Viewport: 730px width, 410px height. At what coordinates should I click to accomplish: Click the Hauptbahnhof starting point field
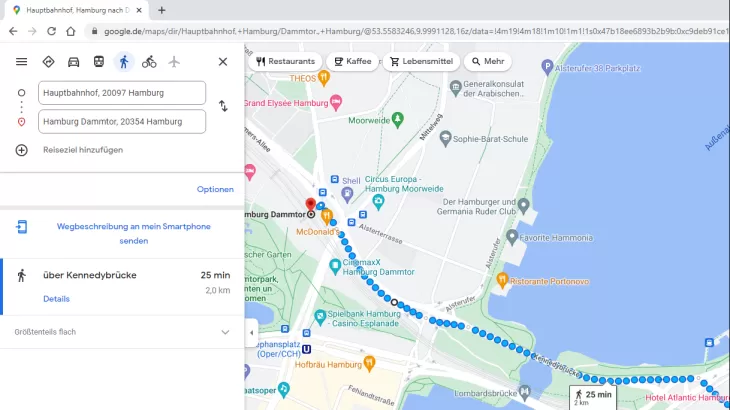[x=121, y=93]
